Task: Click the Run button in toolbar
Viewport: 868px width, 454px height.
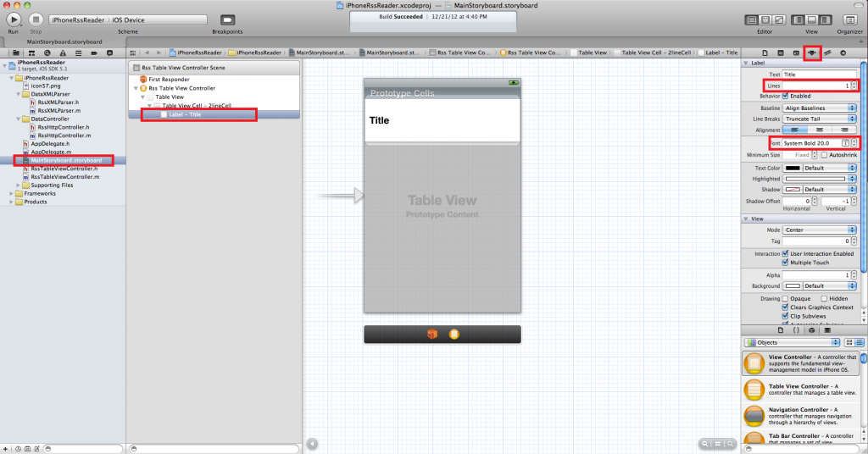Action: tap(14, 19)
